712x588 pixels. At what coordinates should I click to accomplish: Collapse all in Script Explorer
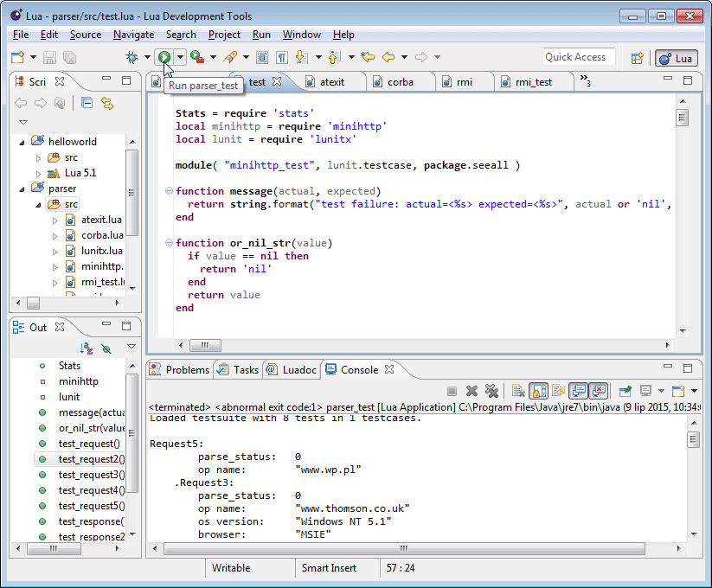[87, 103]
